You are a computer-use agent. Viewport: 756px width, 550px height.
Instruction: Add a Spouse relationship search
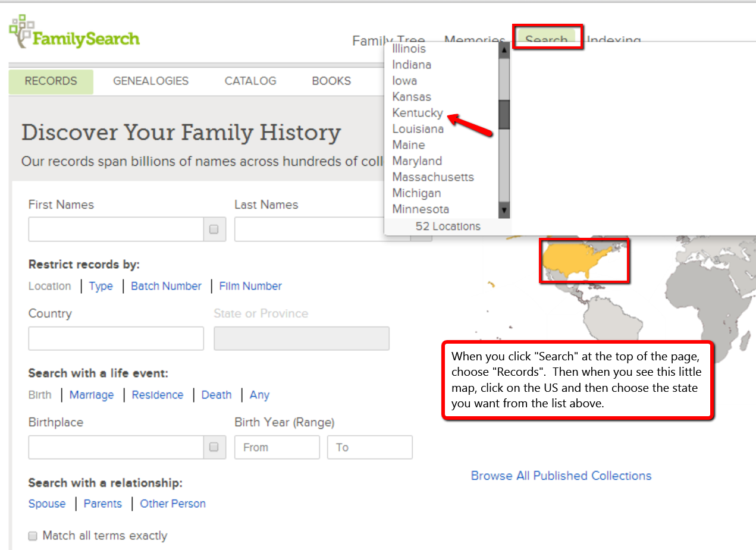[x=47, y=504]
